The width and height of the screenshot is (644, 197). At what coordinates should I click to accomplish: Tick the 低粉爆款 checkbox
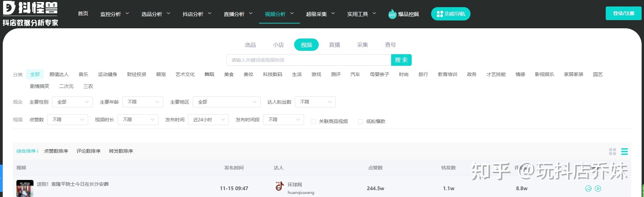click(x=360, y=122)
